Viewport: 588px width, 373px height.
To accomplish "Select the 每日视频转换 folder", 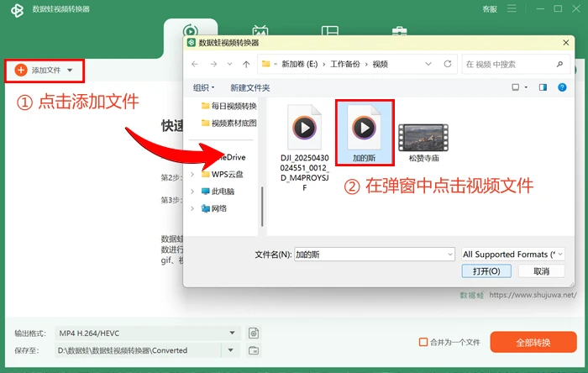I will pos(228,106).
